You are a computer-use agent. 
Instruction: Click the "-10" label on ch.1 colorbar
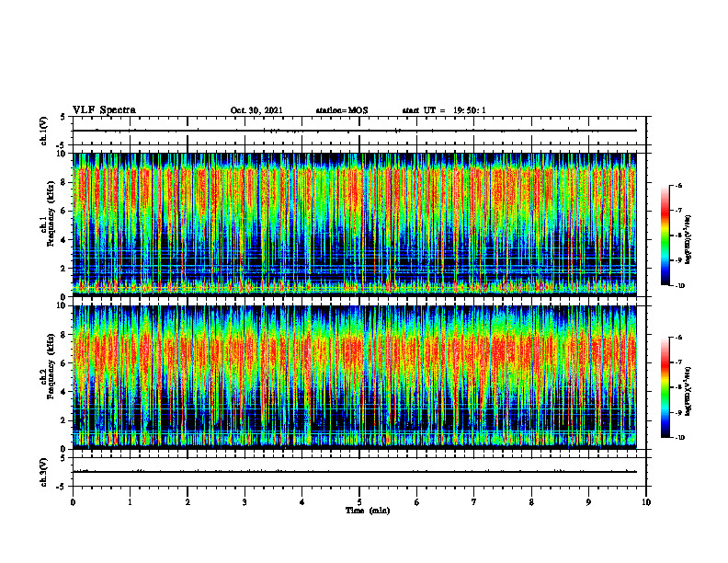tap(680, 286)
